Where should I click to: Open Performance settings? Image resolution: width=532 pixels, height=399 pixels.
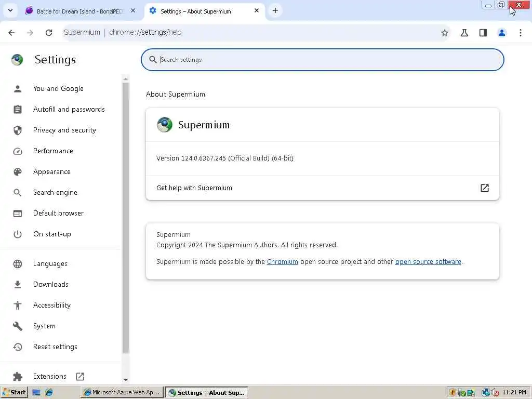click(53, 151)
